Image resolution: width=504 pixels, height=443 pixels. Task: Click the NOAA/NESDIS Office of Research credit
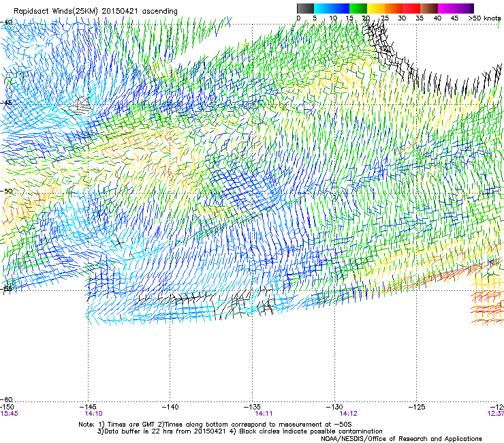point(401,439)
